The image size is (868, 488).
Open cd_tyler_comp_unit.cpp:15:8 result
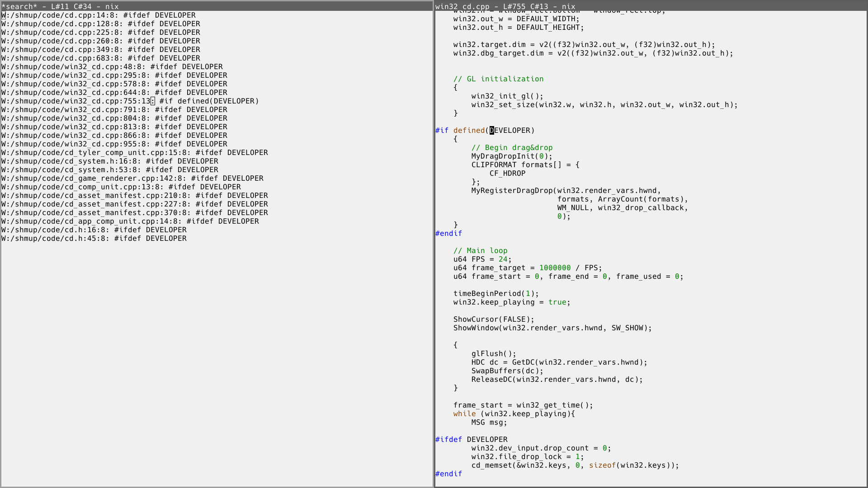[x=135, y=153]
